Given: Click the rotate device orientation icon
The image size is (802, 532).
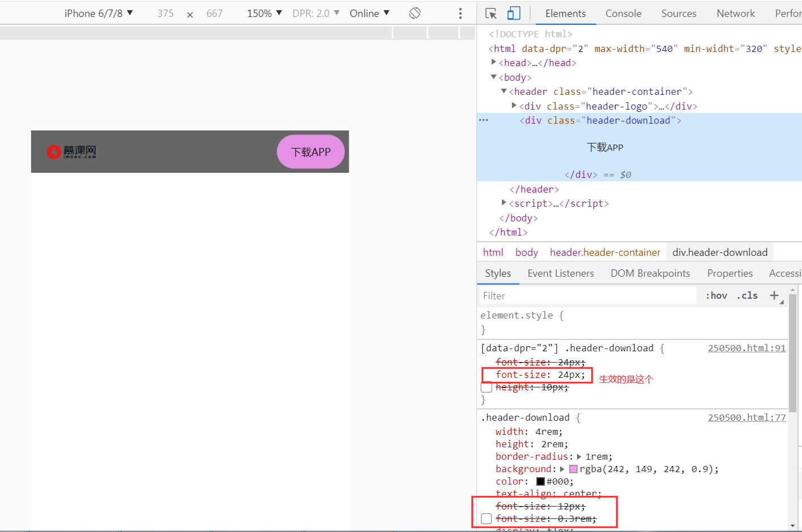Looking at the screenshot, I should coord(415,13).
